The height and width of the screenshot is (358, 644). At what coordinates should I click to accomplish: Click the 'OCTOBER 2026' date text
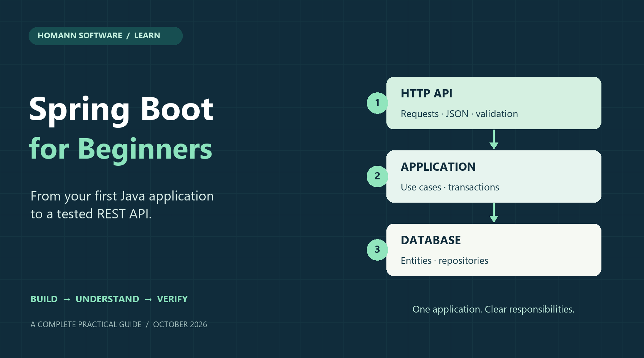(x=180, y=324)
